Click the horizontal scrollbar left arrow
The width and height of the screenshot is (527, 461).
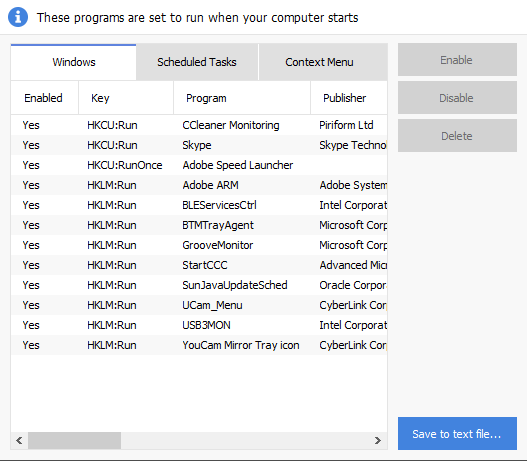(19, 440)
